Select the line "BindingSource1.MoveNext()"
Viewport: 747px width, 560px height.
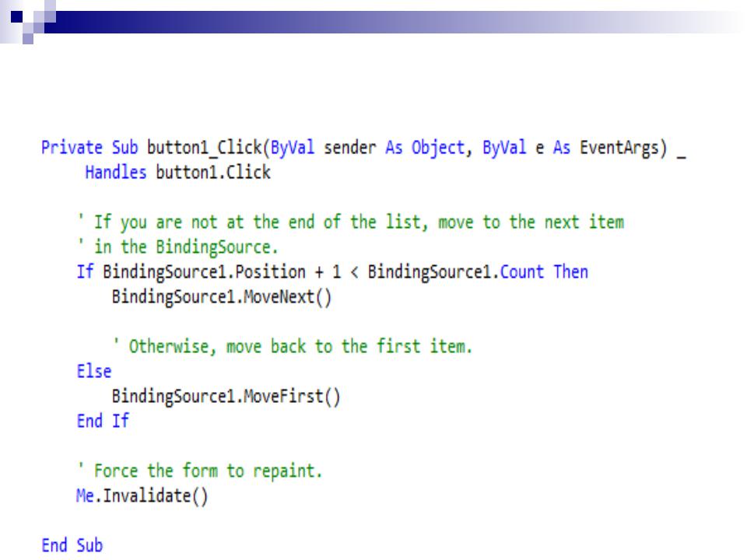tap(222, 297)
